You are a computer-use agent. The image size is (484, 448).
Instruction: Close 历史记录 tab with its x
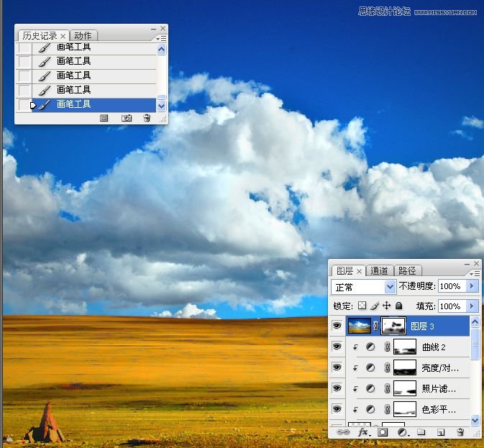click(x=63, y=37)
